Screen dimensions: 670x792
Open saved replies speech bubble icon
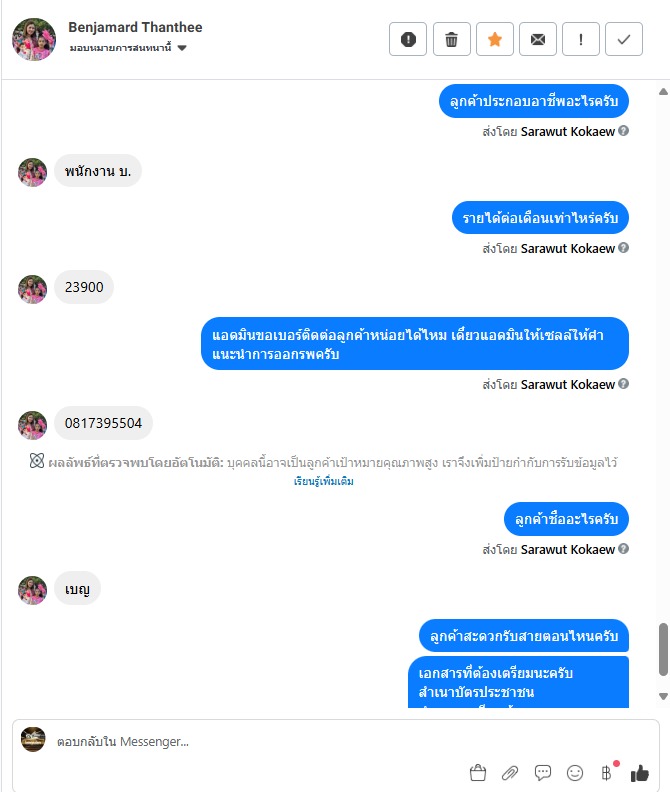543,772
